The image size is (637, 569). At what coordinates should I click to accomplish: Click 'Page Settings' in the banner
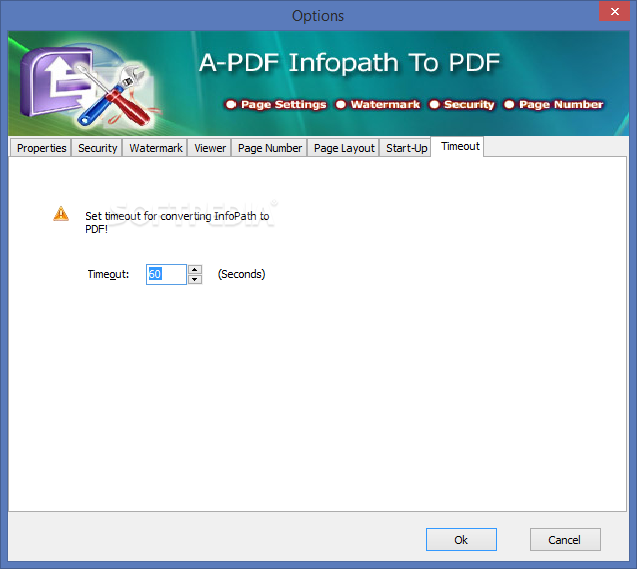[283, 104]
